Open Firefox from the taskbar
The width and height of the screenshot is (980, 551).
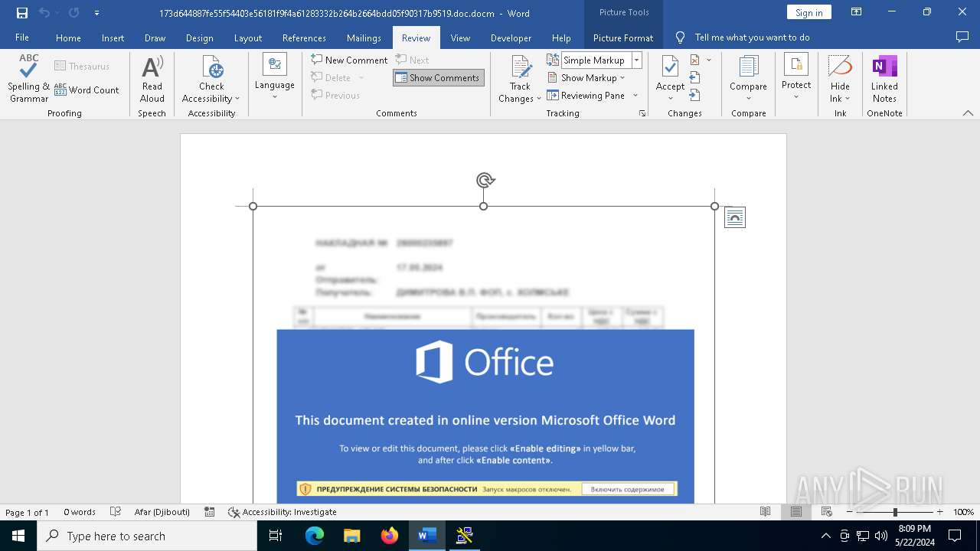pyautogui.click(x=389, y=536)
